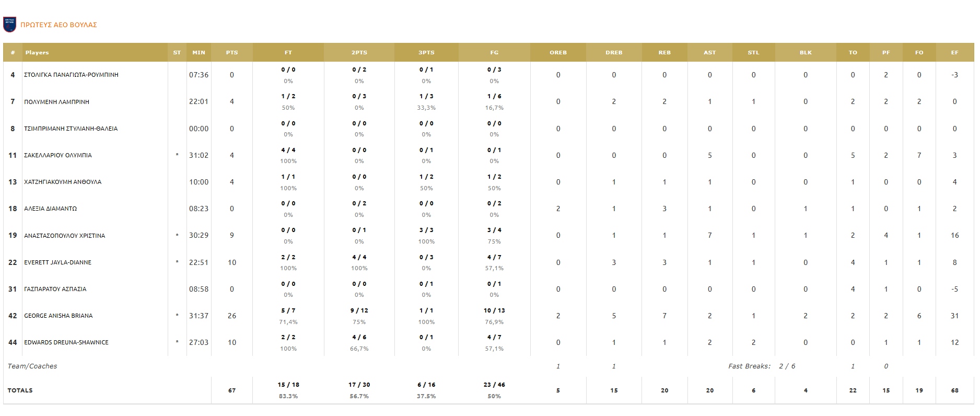Screen dimensions: 980x416
Task: Select the TOTALS row label
Action: click(20, 390)
